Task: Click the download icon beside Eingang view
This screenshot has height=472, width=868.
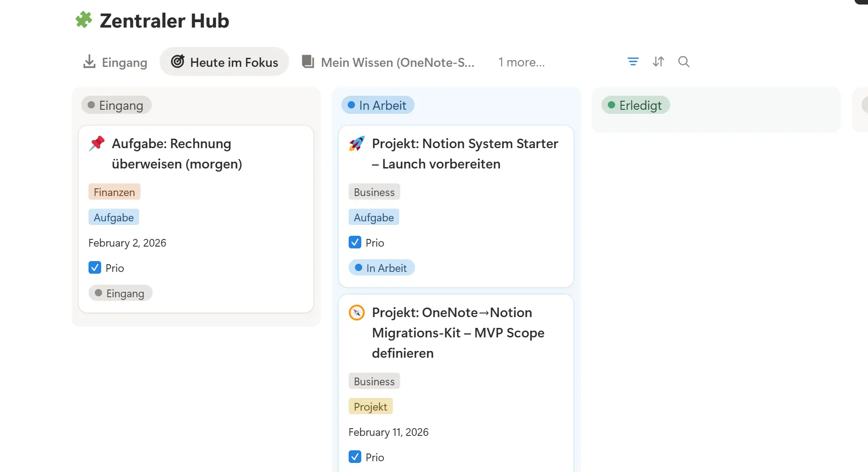Action: pos(89,62)
